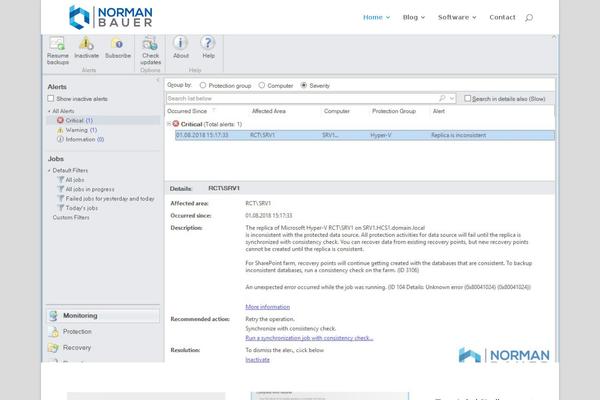Click the search list magnifier icon
Image resolution: width=600 pixels, height=400 pixels.
[442, 98]
